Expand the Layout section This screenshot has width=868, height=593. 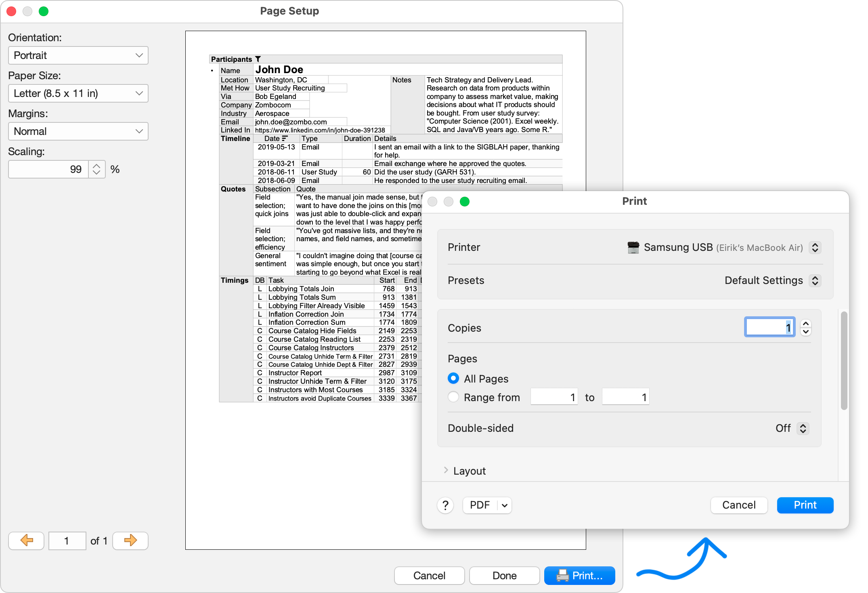(x=446, y=471)
